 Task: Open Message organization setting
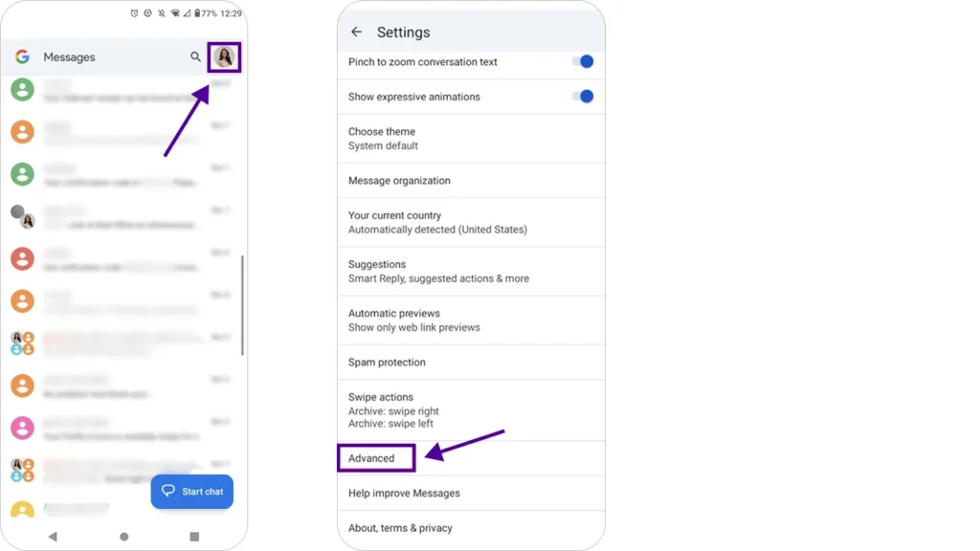coord(471,181)
